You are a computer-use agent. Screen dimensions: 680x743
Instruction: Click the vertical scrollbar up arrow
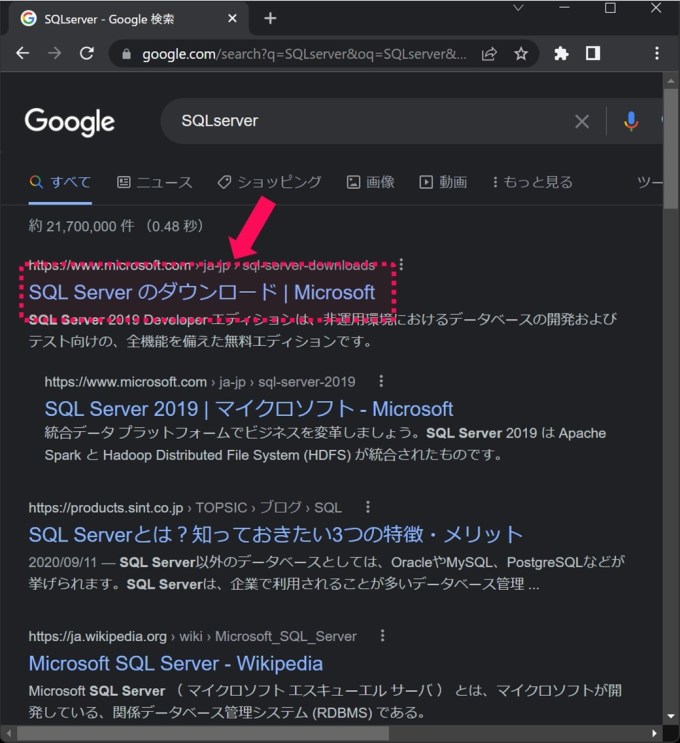coord(671,81)
